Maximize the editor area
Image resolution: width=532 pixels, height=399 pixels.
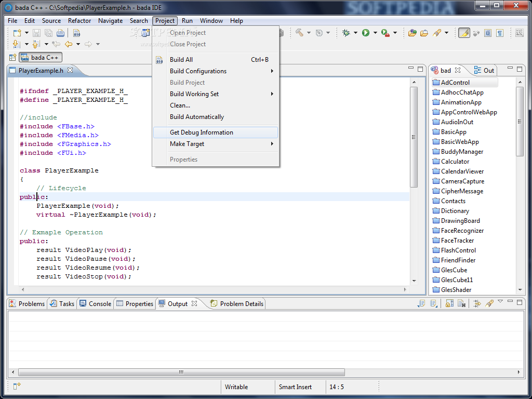click(420, 69)
